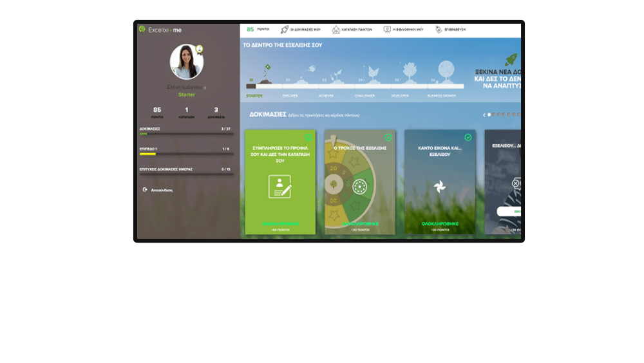
Task: Select the EXPLORER level label
Action: [290, 96]
